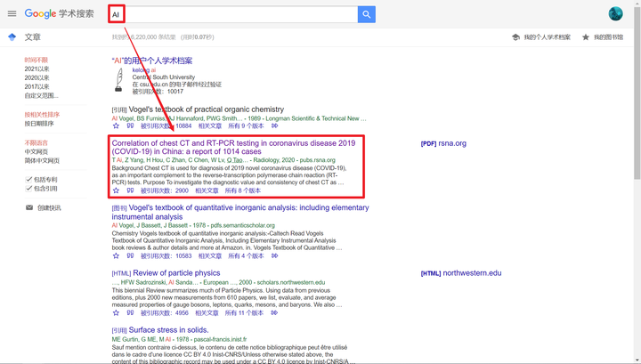View citations 被引用次数 4956
The width and height of the screenshot is (641, 364).
165,313
